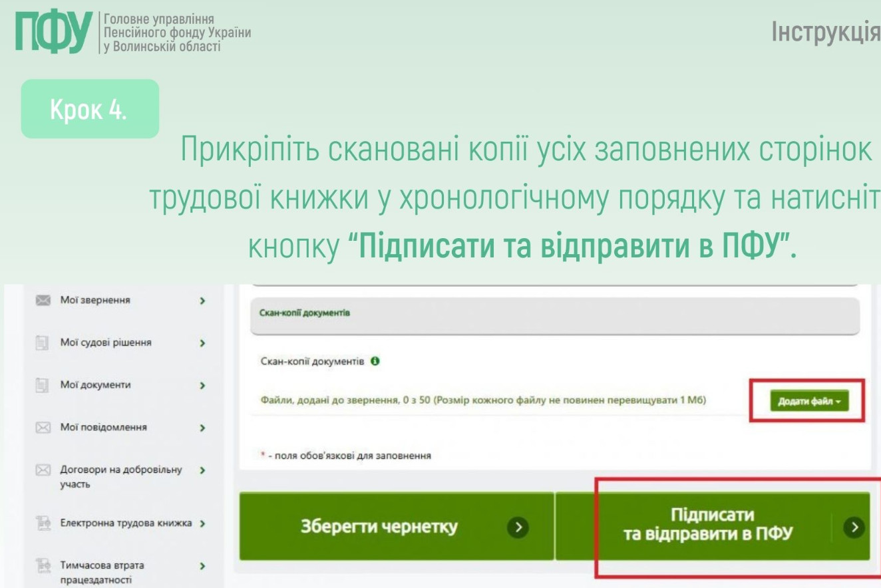The width and height of the screenshot is (881, 588).
Task: Expand the Мої судові рішення chevron
Action: click(x=201, y=344)
